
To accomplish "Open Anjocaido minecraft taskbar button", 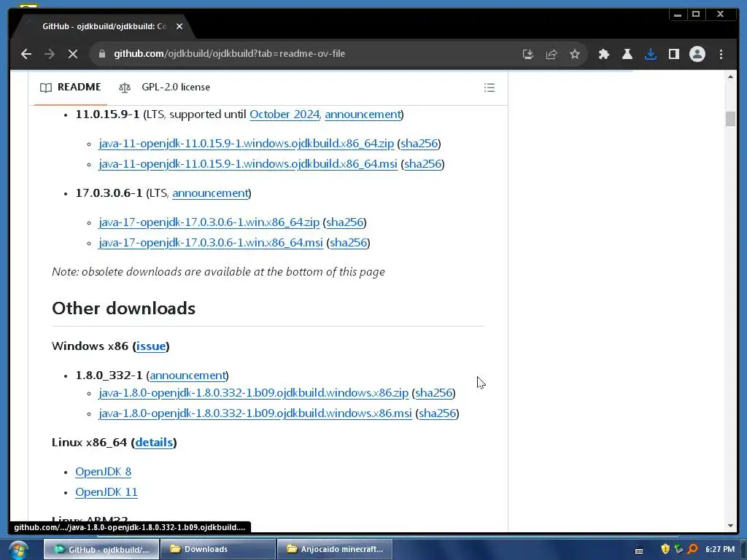I will tap(334, 549).
